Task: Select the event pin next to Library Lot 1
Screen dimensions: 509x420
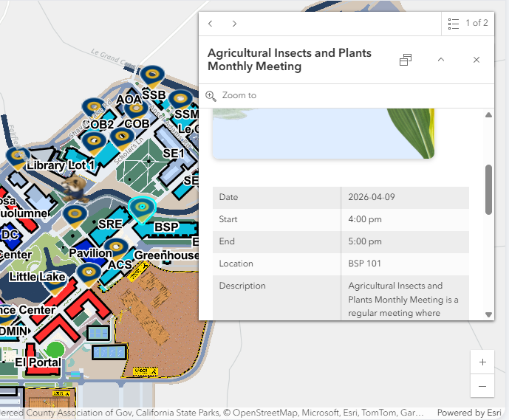Action: (x=18, y=159)
